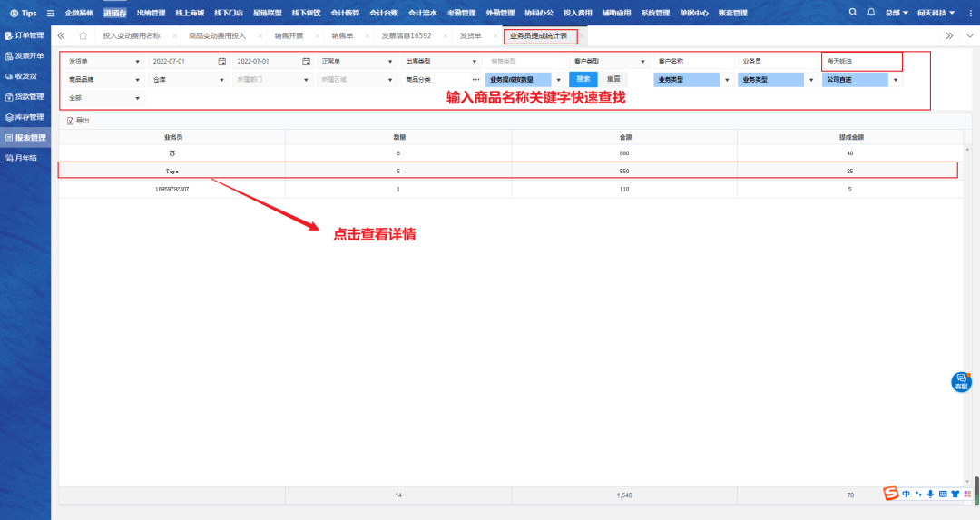Open the first date calendar picker icon

coord(221,61)
